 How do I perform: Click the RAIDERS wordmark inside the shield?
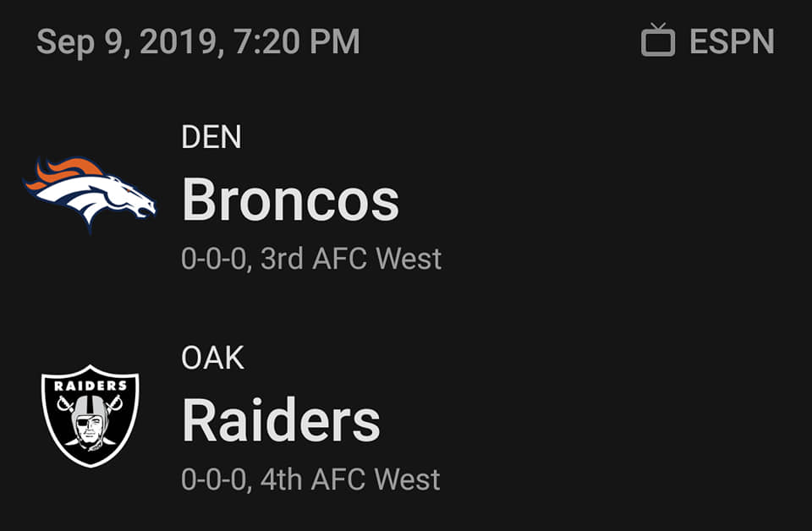pos(91,386)
